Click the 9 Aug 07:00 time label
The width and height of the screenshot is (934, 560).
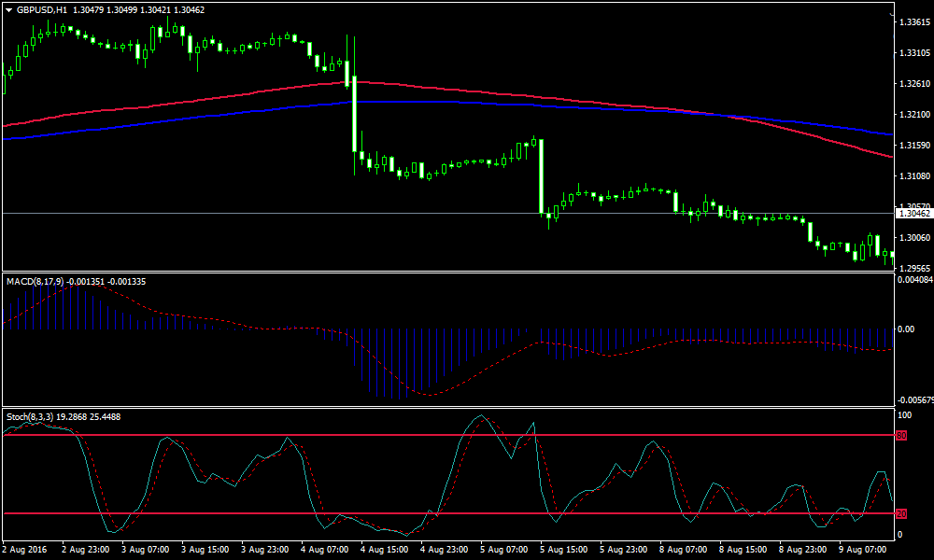point(864,549)
